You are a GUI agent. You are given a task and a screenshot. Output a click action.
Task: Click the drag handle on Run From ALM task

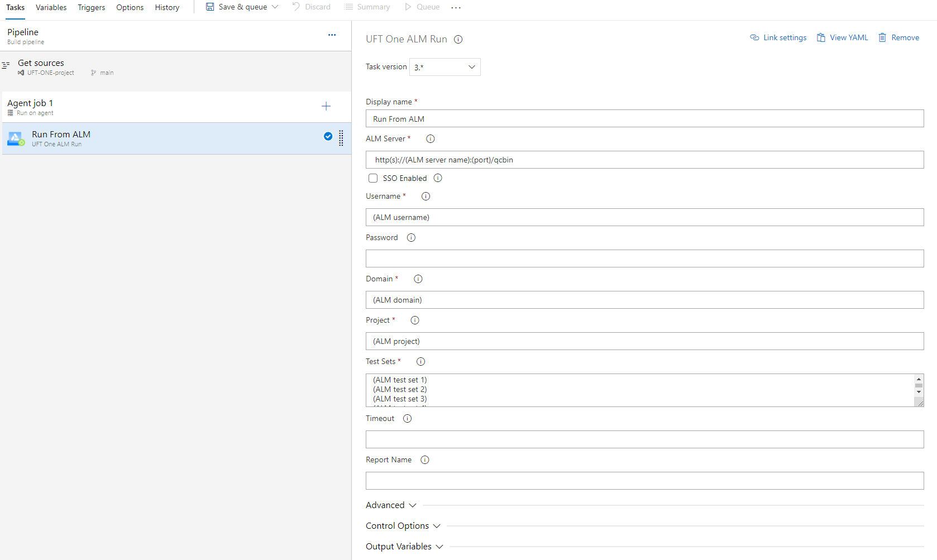point(341,138)
